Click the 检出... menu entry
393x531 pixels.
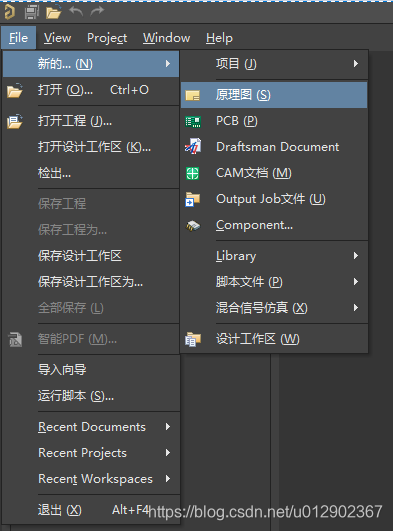(x=91, y=173)
